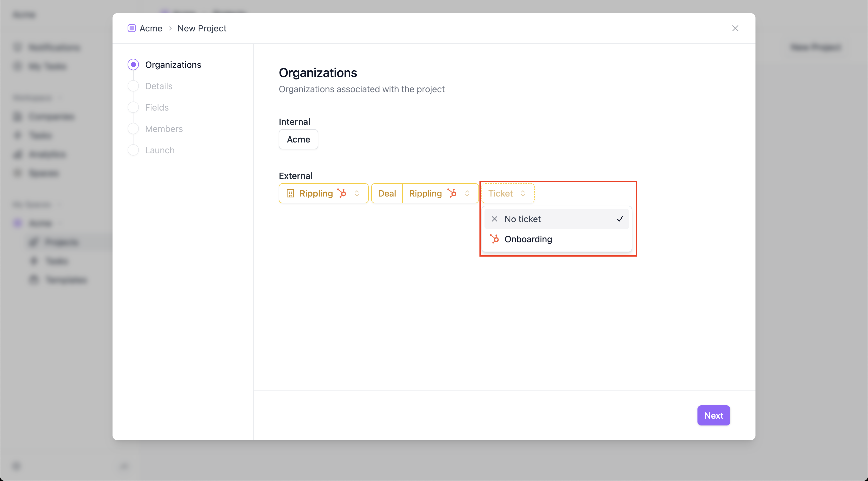Toggle the Ticket dropdown
The image size is (868, 481).
(x=507, y=193)
